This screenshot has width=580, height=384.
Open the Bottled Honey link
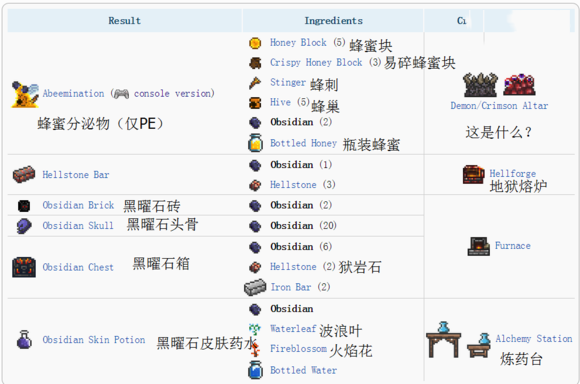coord(303,143)
